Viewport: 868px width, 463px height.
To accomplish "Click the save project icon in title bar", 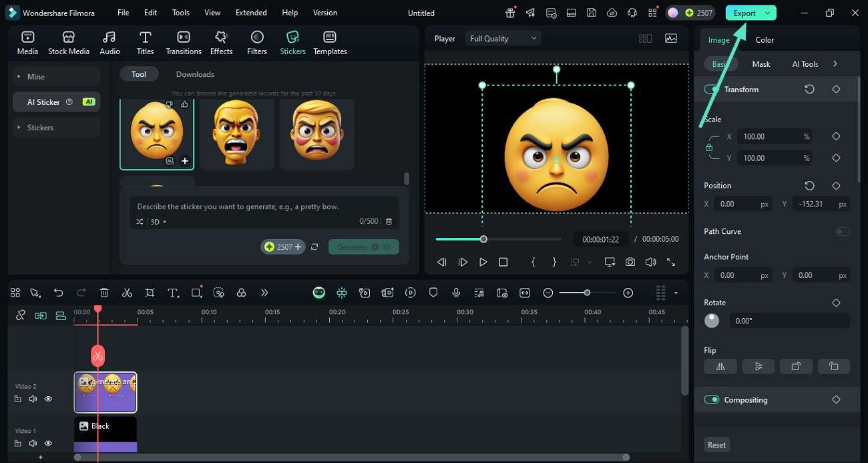I will coord(591,13).
